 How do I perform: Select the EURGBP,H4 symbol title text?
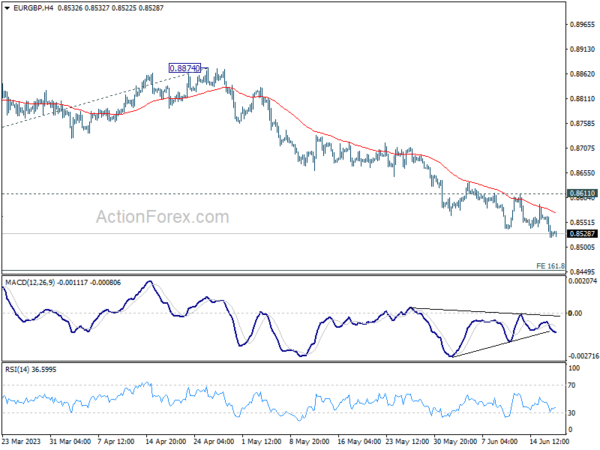33,8
